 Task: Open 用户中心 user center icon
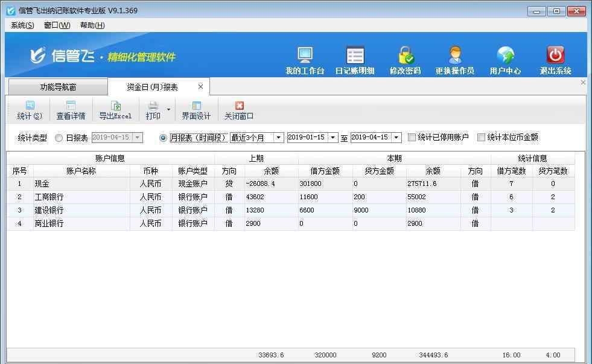point(505,60)
